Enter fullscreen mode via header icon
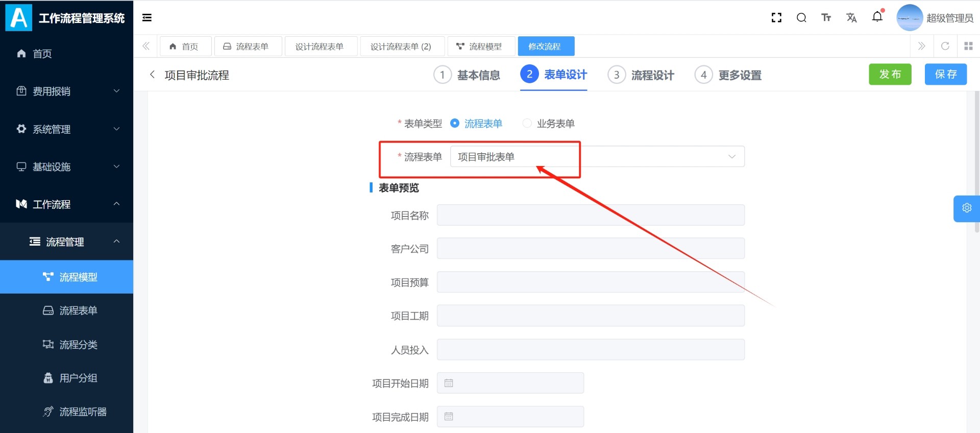Viewport: 980px width, 433px height. pos(776,18)
